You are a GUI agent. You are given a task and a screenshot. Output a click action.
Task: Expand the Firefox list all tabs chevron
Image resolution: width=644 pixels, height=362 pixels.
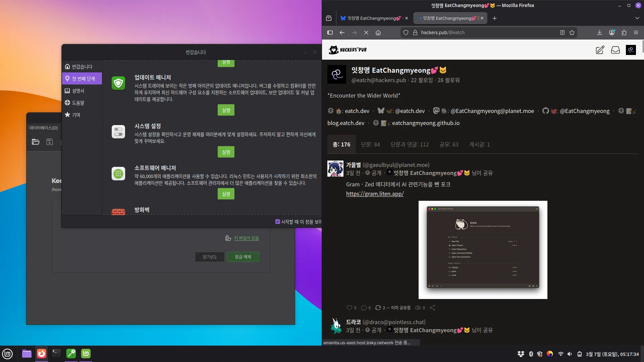[x=637, y=18]
